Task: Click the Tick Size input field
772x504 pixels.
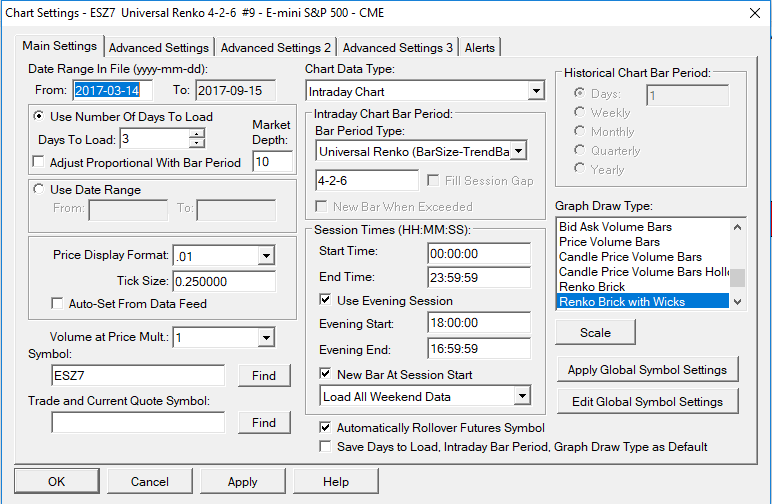Action: point(224,281)
